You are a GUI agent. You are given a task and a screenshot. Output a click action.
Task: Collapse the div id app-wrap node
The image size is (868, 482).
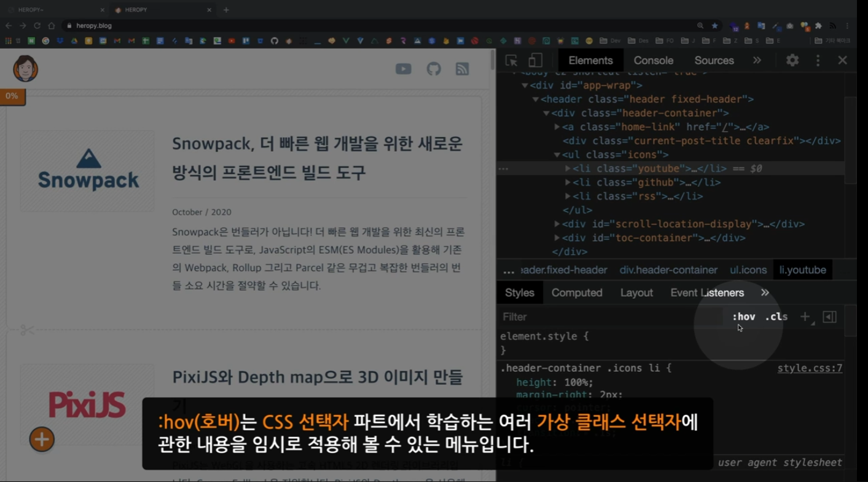(x=525, y=85)
